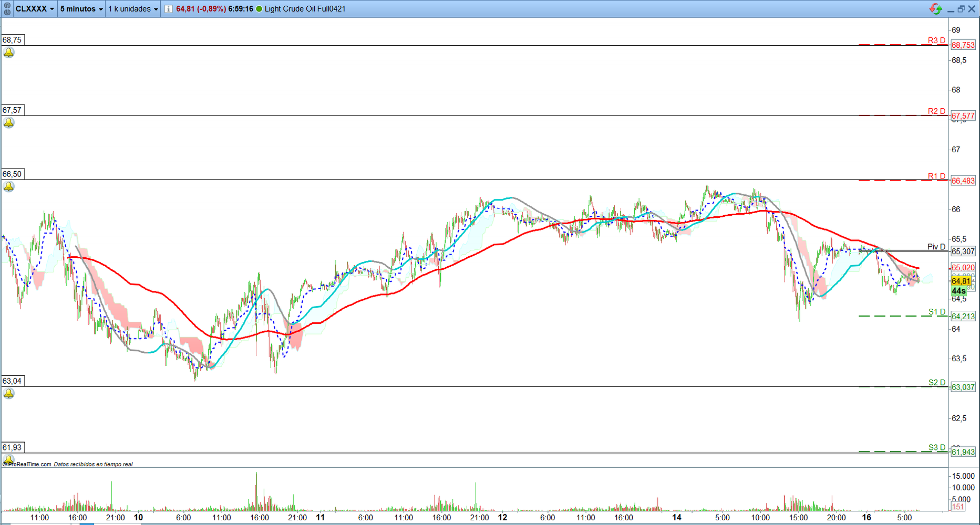Image resolution: width=980 pixels, height=525 pixels.
Task: Select the 61,93 alert level label
Action: coord(12,448)
